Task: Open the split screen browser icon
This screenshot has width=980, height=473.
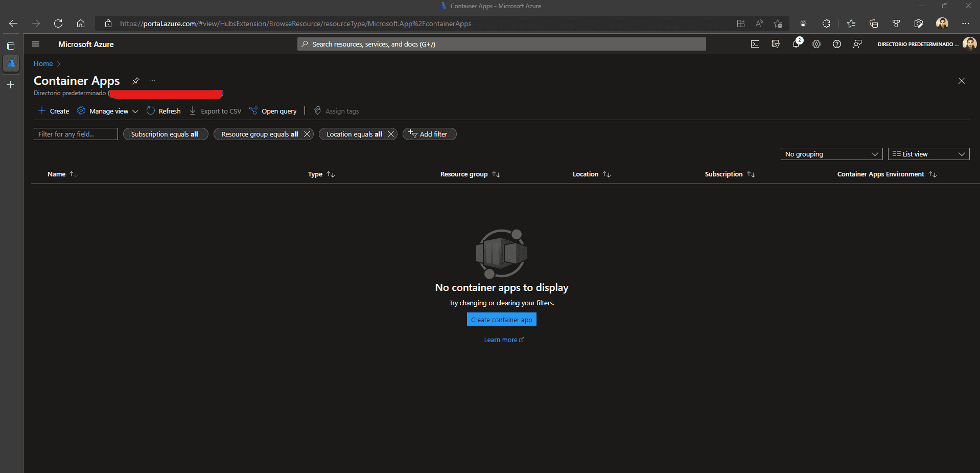Action: coord(740,24)
